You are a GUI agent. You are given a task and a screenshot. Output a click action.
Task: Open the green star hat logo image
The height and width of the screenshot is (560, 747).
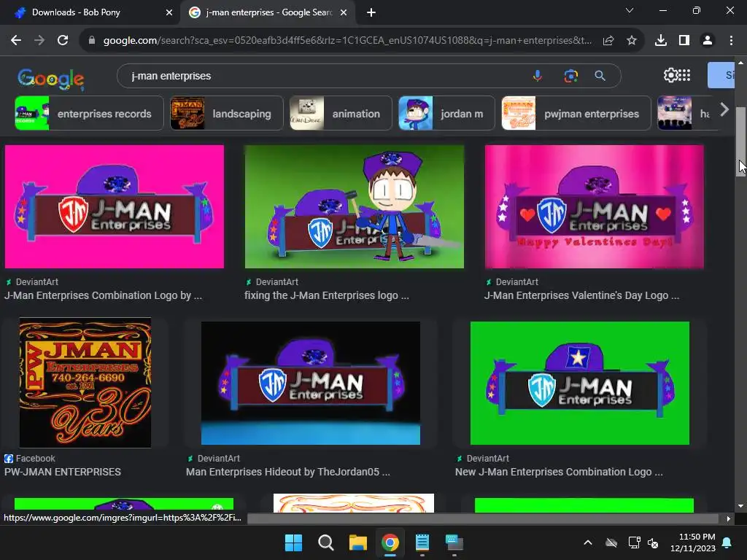tap(580, 383)
